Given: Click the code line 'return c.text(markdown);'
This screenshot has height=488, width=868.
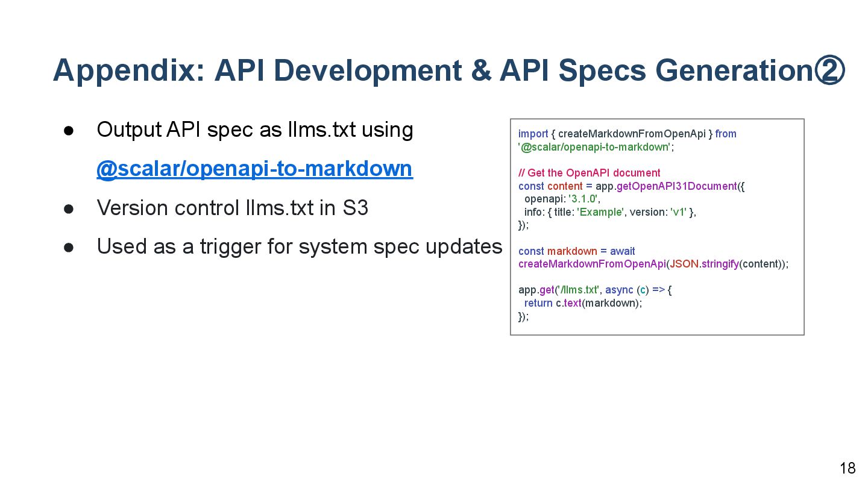Looking at the screenshot, I should point(583,303).
